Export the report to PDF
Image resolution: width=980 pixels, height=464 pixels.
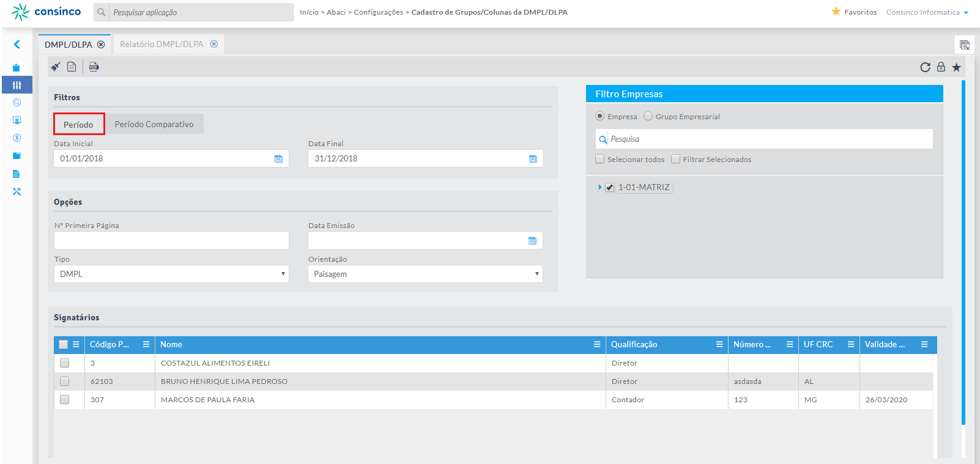point(94,67)
